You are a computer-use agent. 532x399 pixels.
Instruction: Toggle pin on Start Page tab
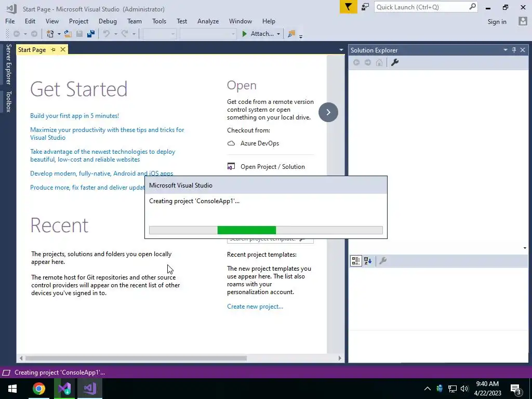pos(54,49)
